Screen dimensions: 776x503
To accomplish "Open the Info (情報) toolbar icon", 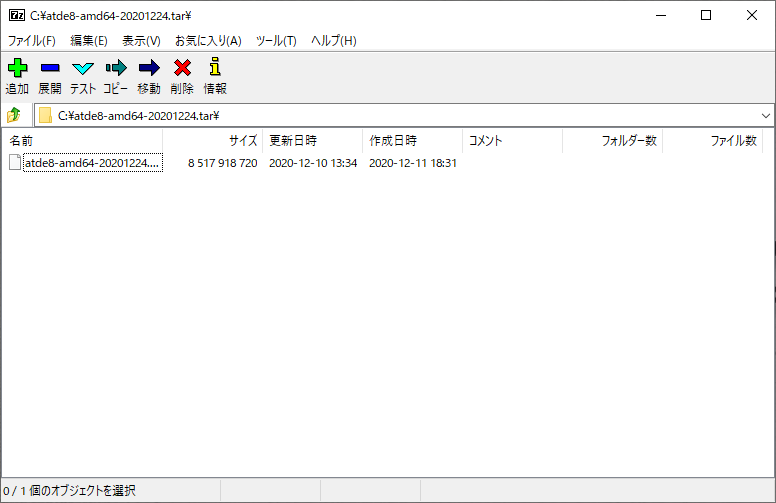I will click(x=214, y=69).
